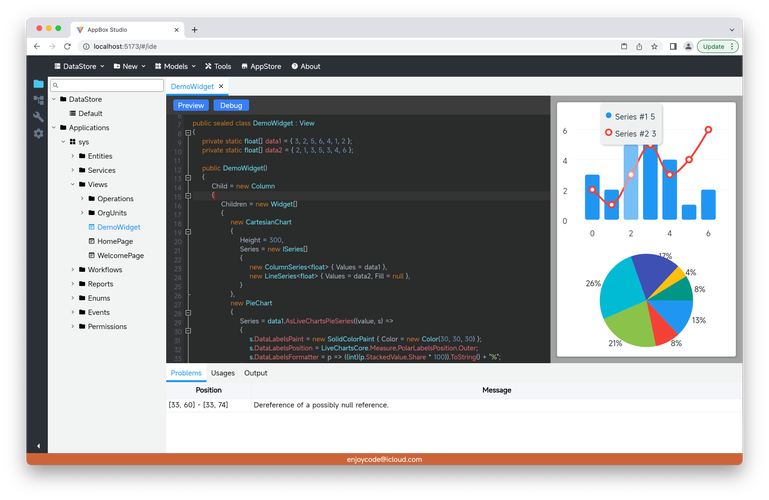Click enjoycode@icloud.com in the status bar

tap(384, 459)
